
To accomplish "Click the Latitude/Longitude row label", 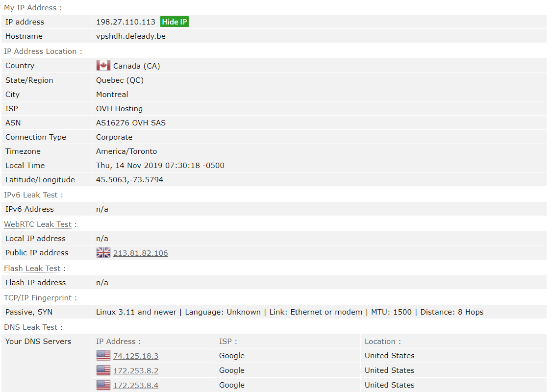I will pyautogui.click(x=40, y=180).
